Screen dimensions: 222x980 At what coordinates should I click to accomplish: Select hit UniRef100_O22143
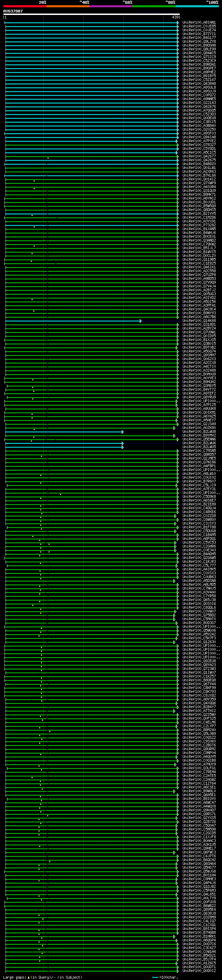(x=199, y=103)
